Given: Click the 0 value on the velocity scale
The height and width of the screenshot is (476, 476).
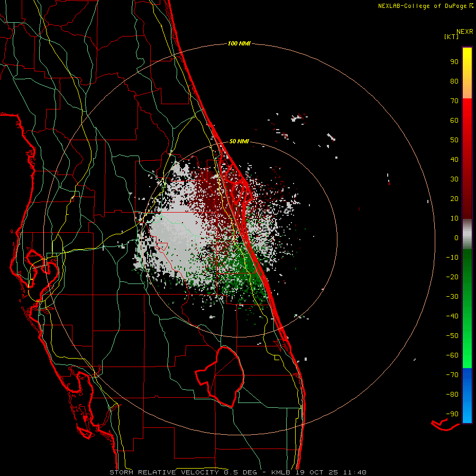Looking at the screenshot, I should [x=456, y=237].
